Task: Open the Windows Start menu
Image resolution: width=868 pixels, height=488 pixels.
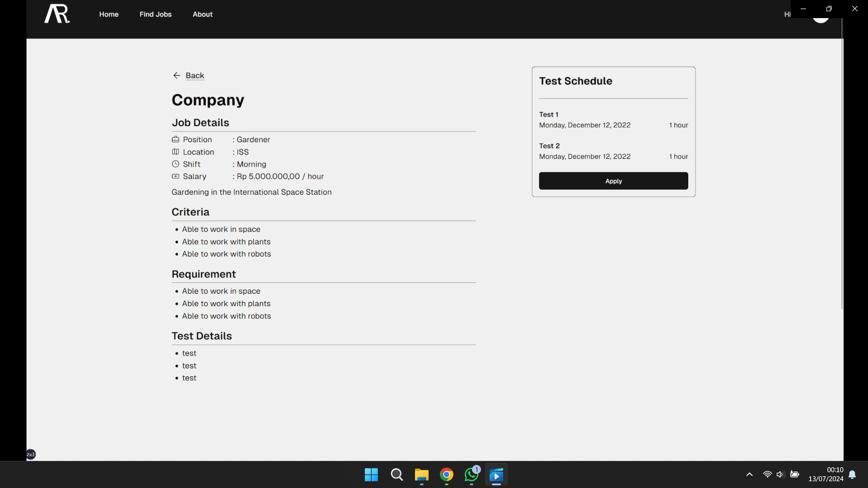Action: [371, 475]
